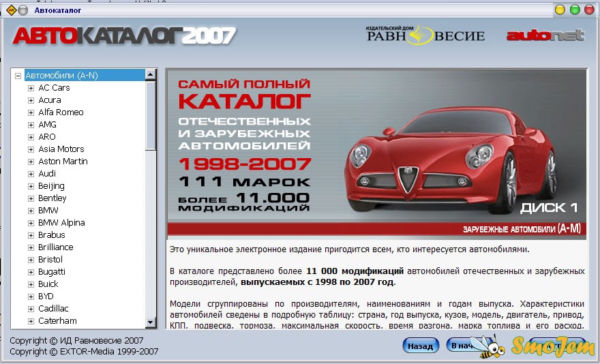Select the Автомобили (A-N) tree item
Viewport: 600px width, 364px height.
pyautogui.click(x=85, y=76)
